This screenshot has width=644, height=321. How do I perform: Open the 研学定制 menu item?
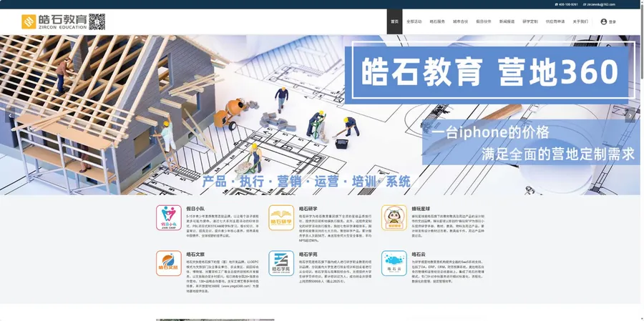(530, 21)
